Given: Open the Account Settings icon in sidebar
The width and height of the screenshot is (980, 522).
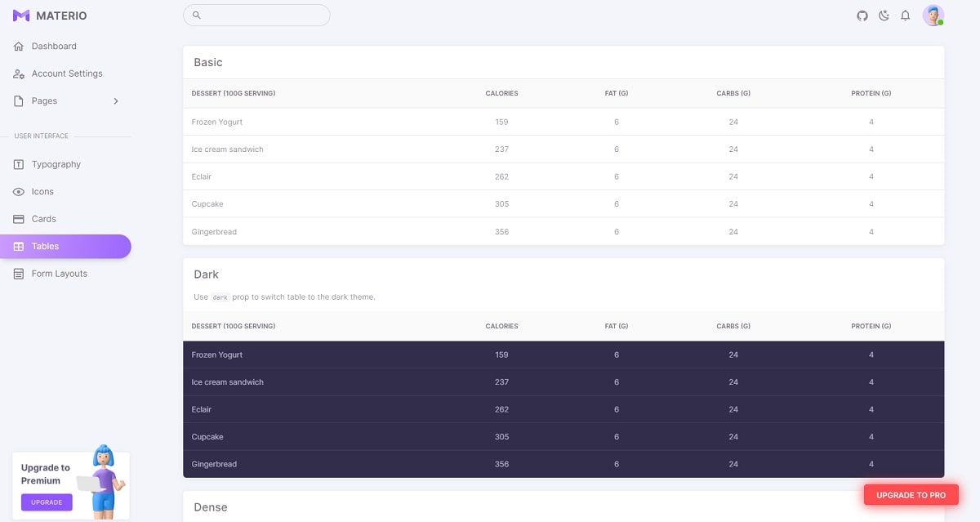Looking at the screenshot, I should [18, 73].
